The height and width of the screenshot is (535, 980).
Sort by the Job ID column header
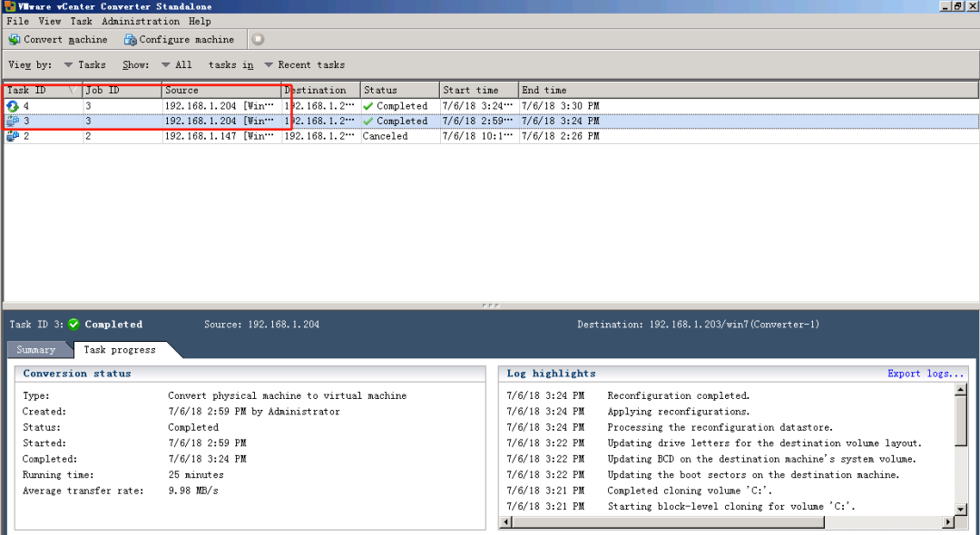tap(122, 90)
